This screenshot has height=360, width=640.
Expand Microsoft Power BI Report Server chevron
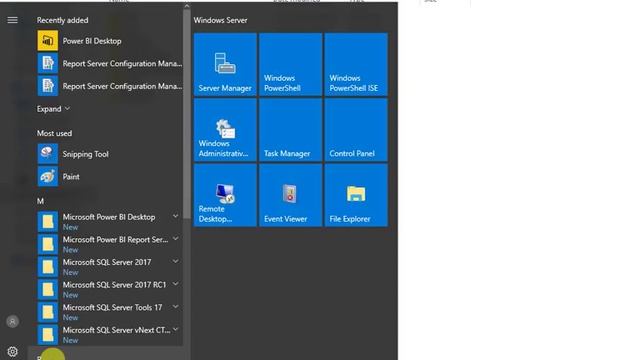176,238
